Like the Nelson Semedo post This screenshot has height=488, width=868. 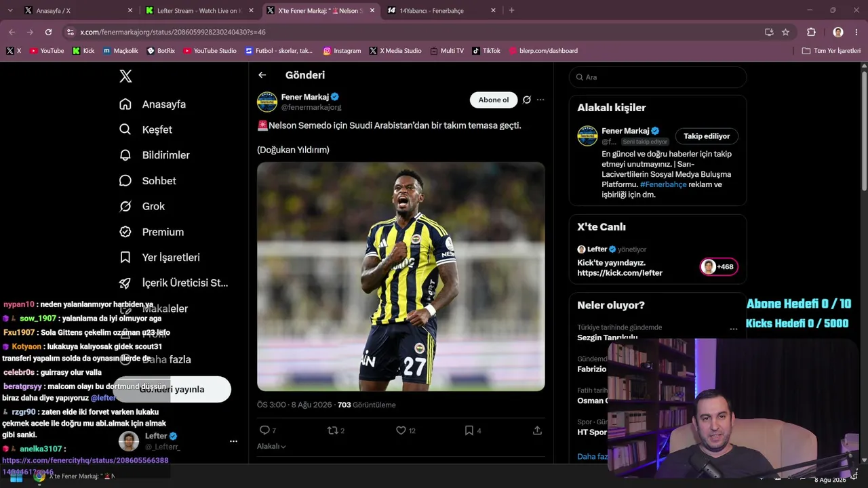click(x=406, y=430)
